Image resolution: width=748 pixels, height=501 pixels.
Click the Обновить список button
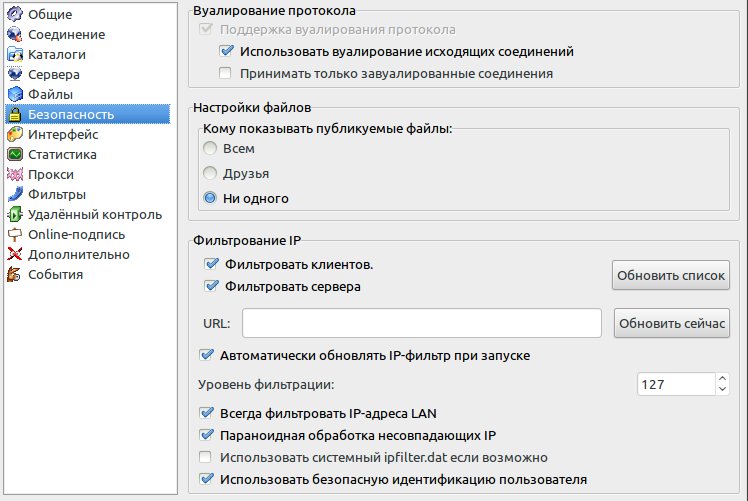coord(671,275)
